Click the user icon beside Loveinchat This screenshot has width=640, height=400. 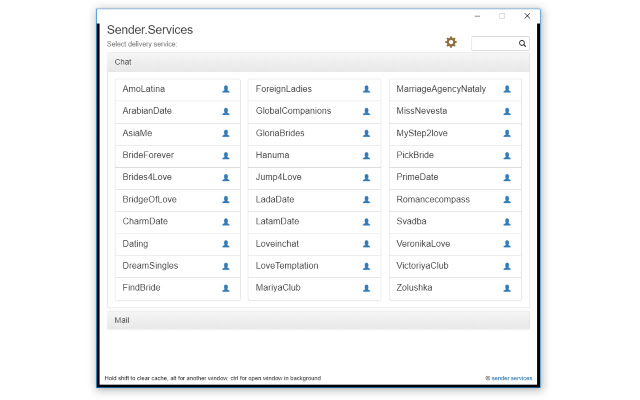click(x=367, y=244)
